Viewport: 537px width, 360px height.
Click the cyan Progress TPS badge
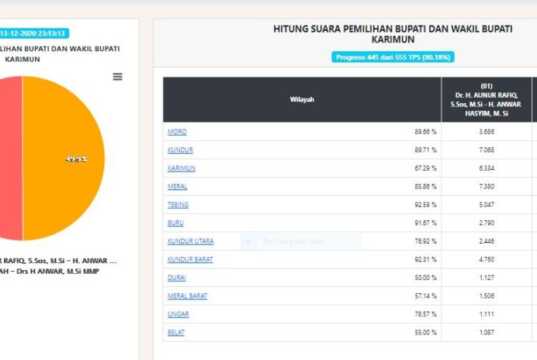coord(393,57)
